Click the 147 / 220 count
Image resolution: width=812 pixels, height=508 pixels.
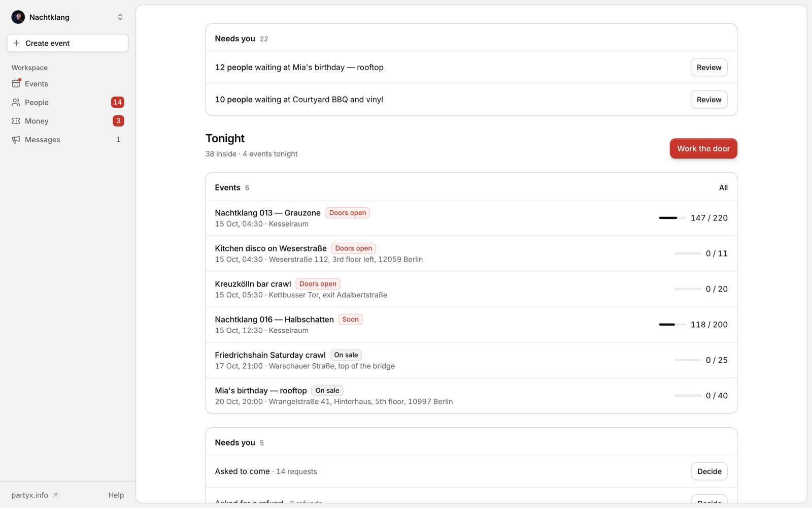(x=709, y=218)
